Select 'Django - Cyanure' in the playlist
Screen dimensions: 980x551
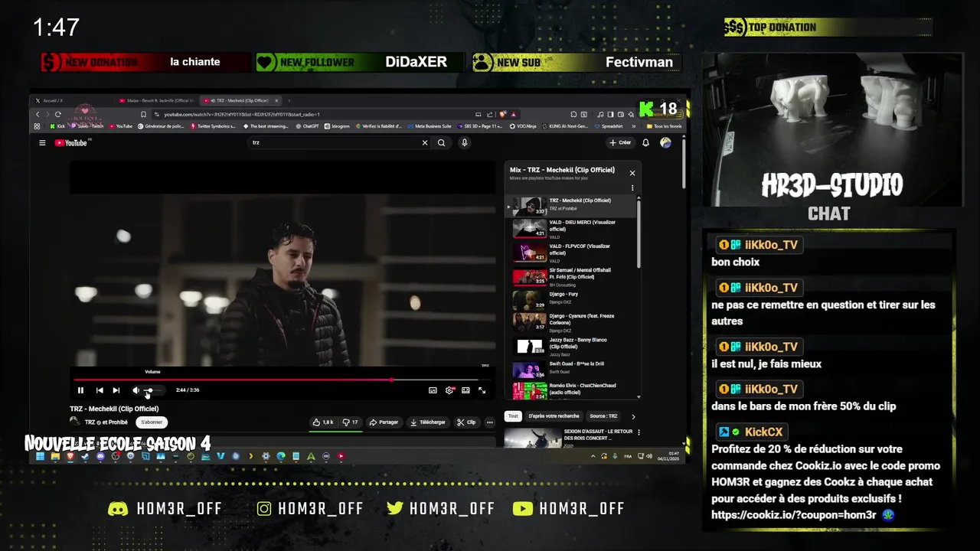pos(572,322)
